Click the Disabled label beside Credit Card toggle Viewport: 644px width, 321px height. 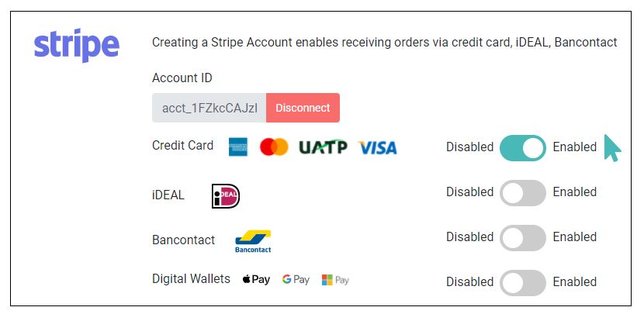(x=470, y=147)
